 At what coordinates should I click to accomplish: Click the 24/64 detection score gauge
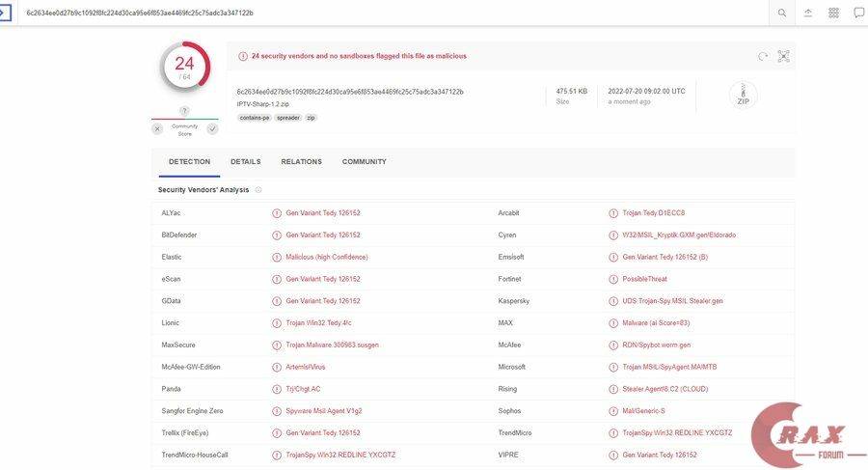tap(185, 67)
